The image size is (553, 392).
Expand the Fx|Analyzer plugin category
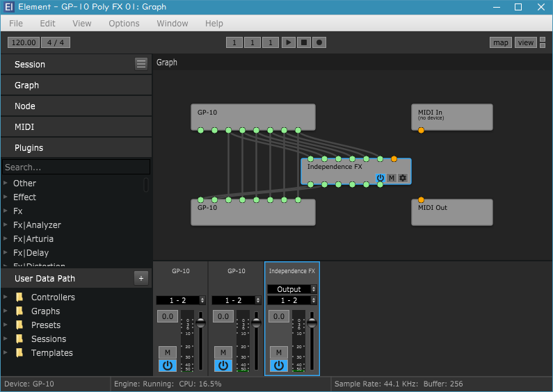[6, 224]
